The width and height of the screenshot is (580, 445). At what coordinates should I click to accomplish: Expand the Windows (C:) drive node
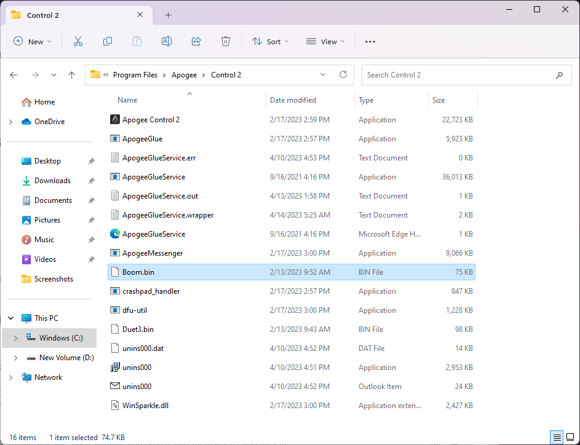(16, 338)
